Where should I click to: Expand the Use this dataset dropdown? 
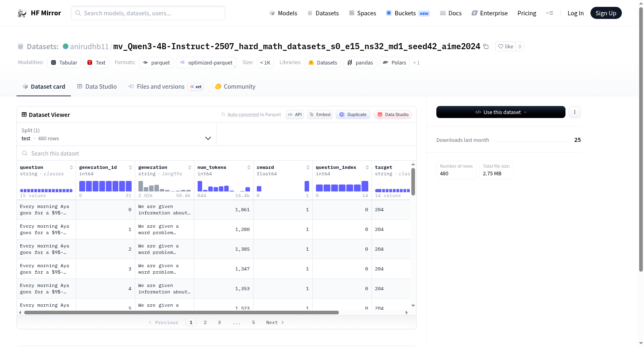pos(501,112)
